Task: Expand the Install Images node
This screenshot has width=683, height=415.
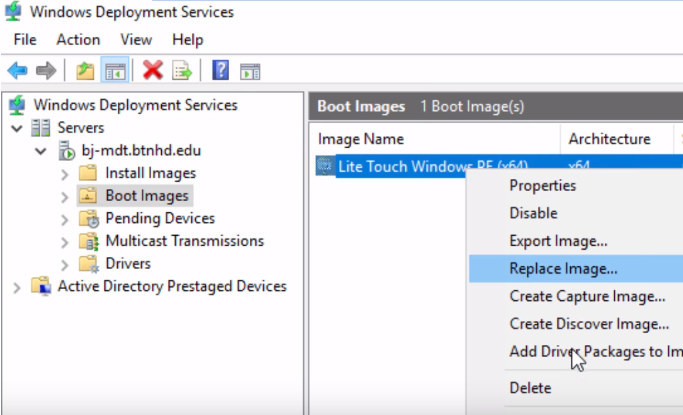Action: (64, 174)
